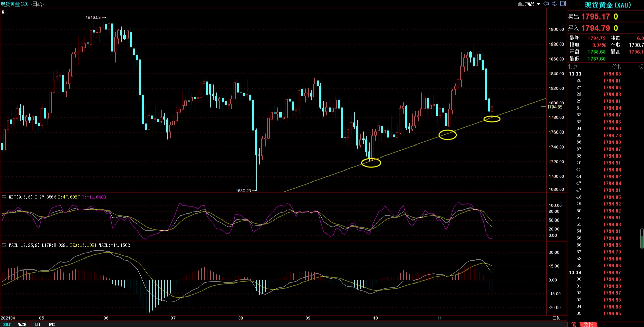This screenshot has width=644, height=327.
Task: Click the KDJ indicator swap icon
Action: (x=4, y=197)
